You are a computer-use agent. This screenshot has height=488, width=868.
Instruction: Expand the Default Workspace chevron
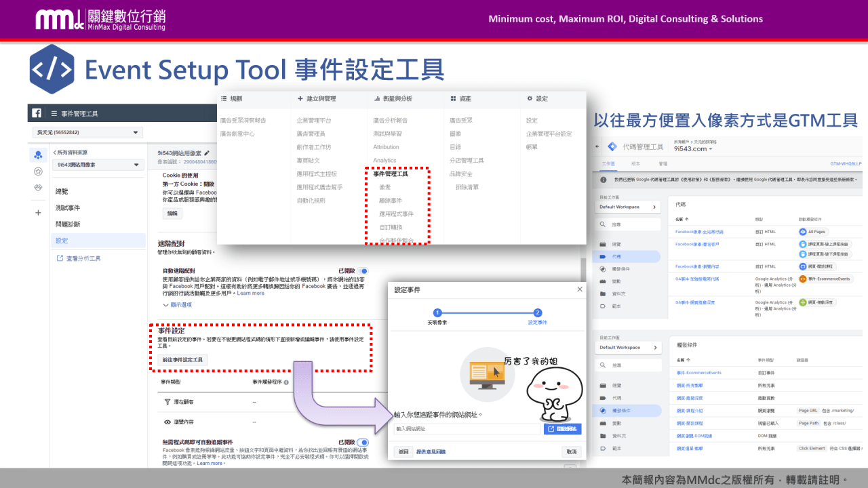pyautogui.click(x=654, y=206)
